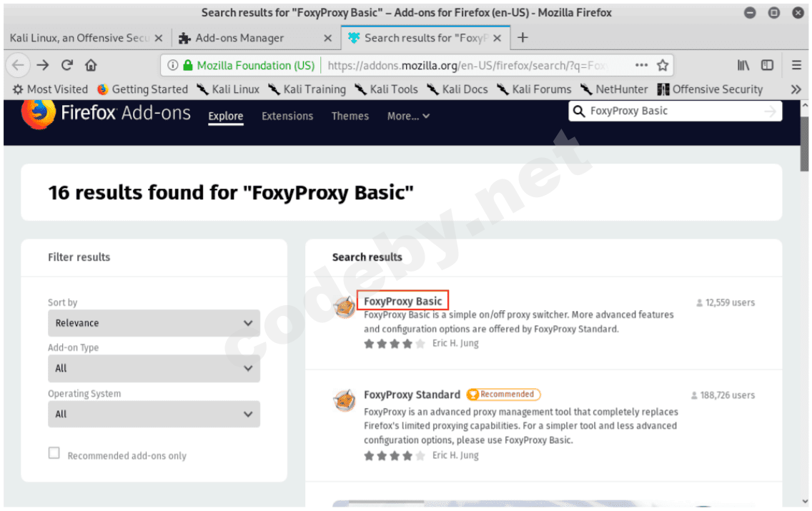Click the Recommended badge on FoxyProxy Standard
This screenshot has height=511, width=812.
tap(503, 395)
